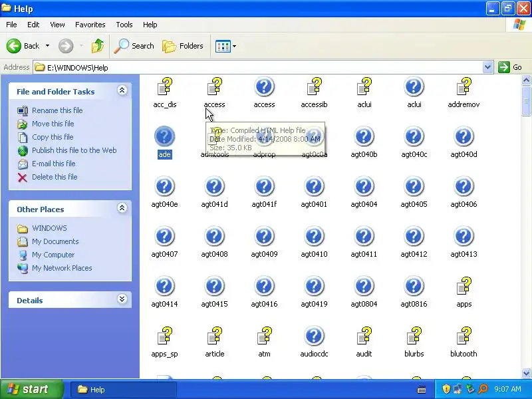Select the agt0414 help file icon
532x399 pixels.
click(x=164, y=286)
